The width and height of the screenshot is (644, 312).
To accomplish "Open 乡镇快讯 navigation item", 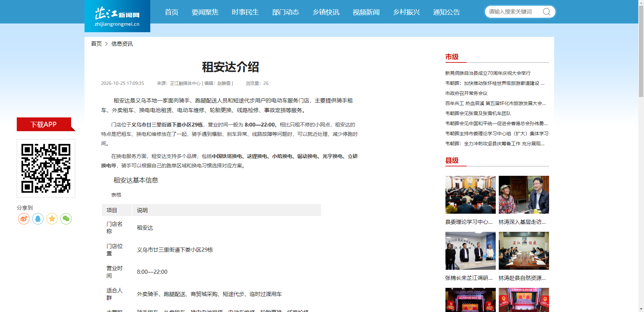I will (x=326, y=12).
